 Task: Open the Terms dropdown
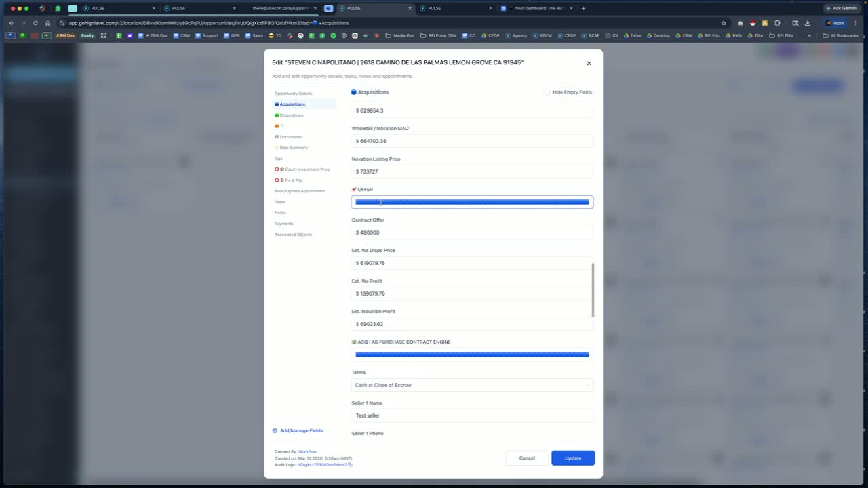[x=472, y=385]
